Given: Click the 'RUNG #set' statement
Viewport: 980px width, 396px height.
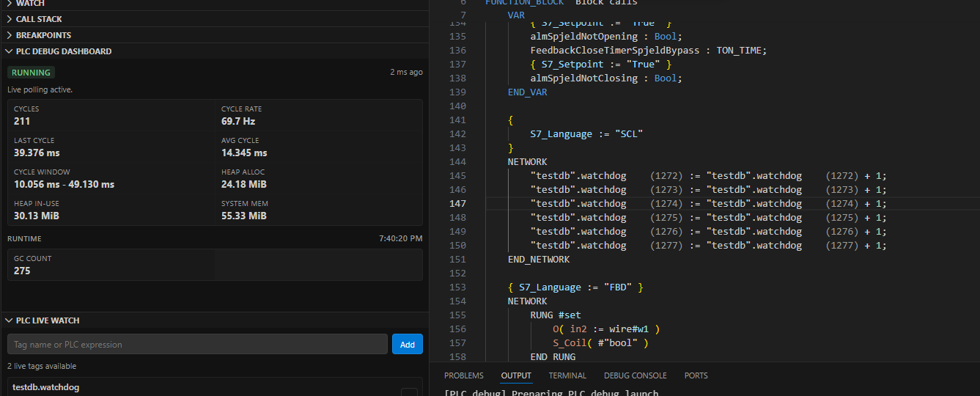Looking at the screenshot, I should tap(556, 315).
